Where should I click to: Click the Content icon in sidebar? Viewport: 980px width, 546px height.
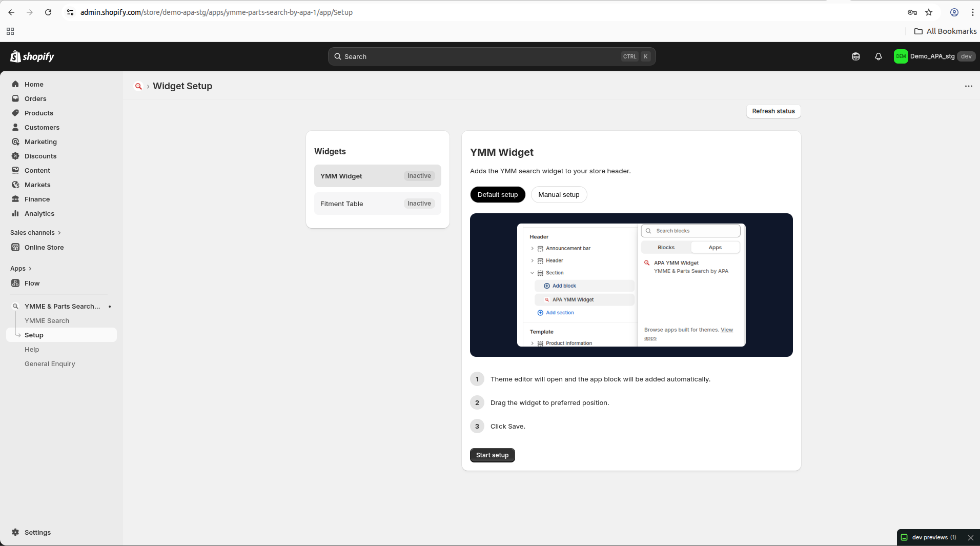[15, 170]
